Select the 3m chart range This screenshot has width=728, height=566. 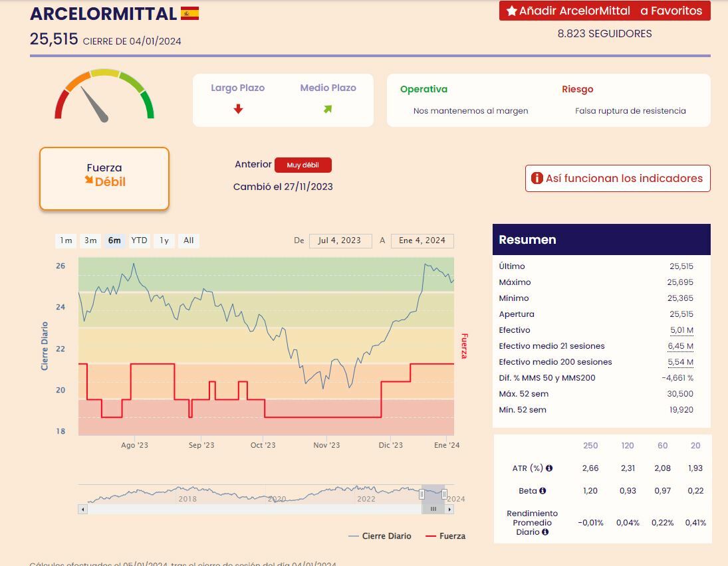[90, 240]
